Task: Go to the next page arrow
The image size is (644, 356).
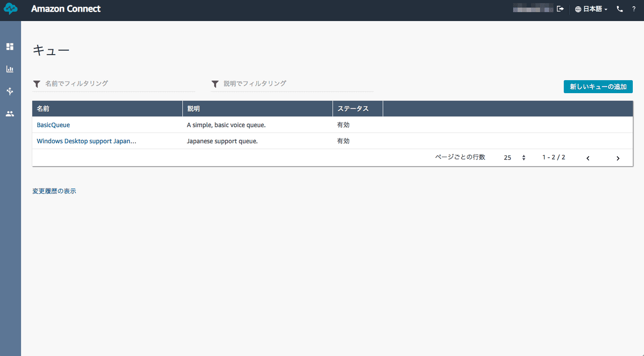Action: 618,158
